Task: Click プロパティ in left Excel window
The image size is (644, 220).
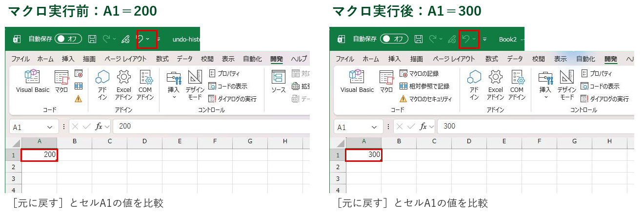Action: click(x=224, y=74)
